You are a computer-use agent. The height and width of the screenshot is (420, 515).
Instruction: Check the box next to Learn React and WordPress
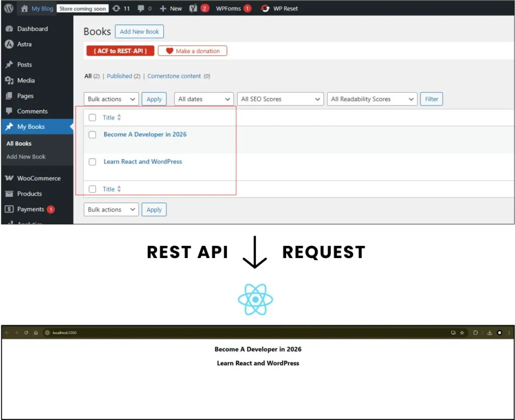click(x=92, y=161)
